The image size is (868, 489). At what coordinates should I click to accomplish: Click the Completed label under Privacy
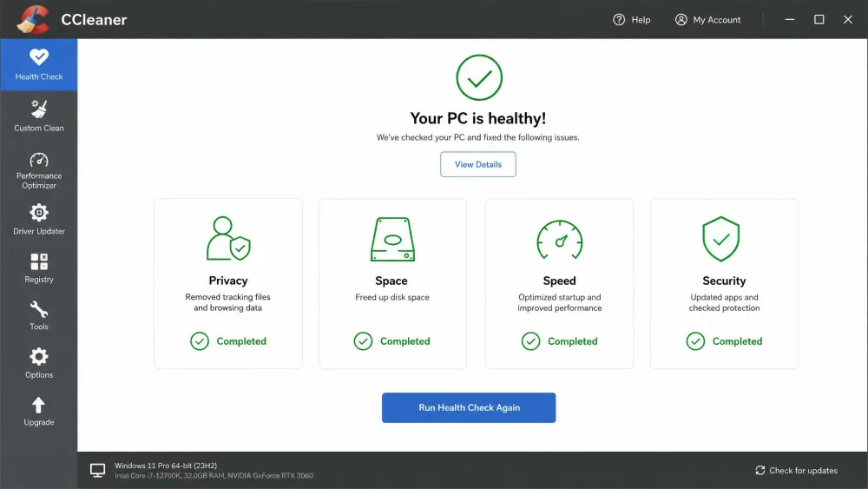241,341
